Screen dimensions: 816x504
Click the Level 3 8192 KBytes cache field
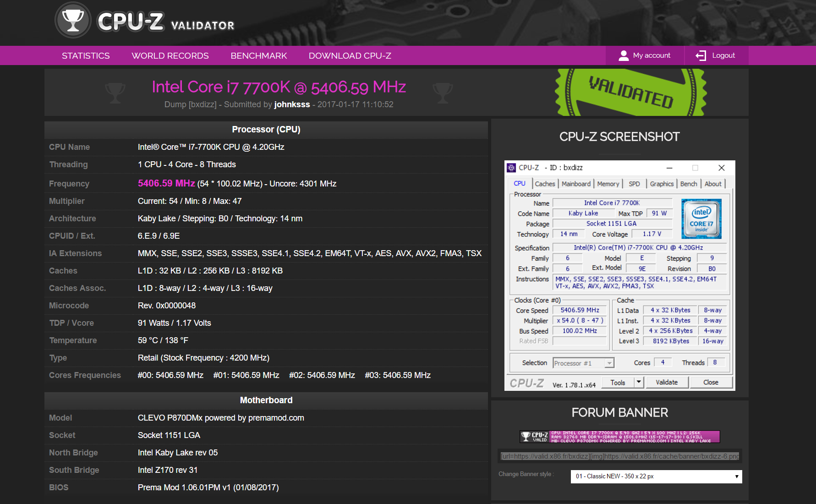coord(671,341)
